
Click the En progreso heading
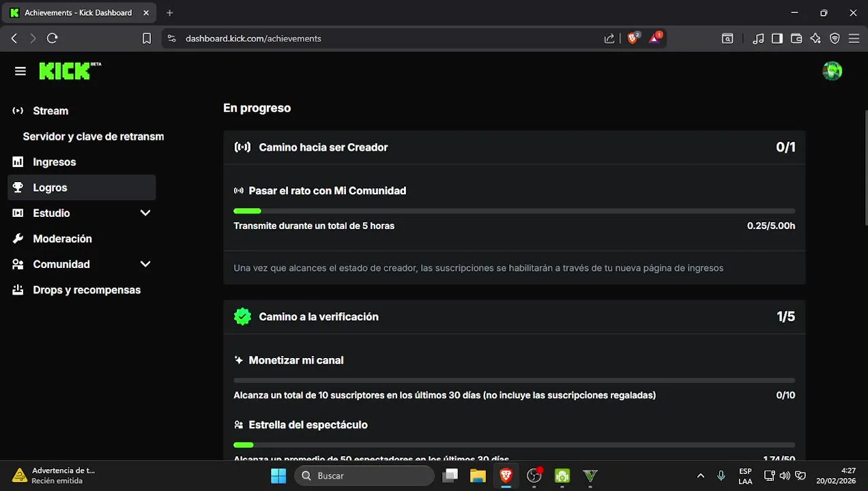[x=257, y=108]
